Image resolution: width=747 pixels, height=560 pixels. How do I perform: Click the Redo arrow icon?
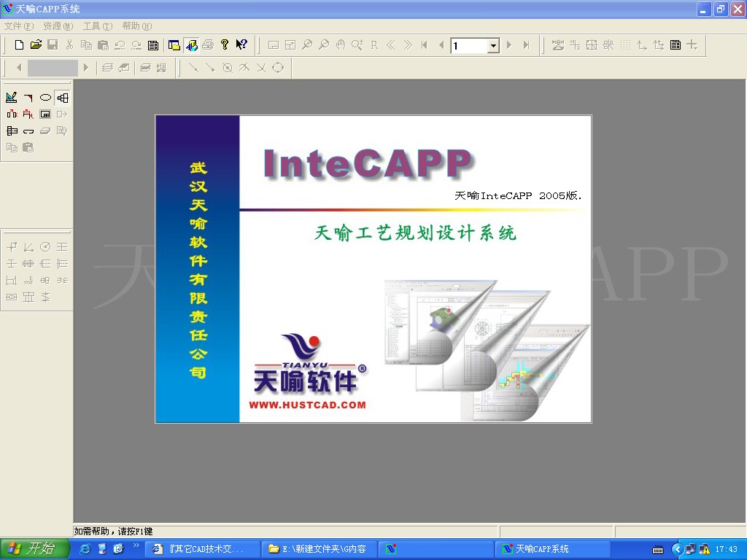click(136, 45)
